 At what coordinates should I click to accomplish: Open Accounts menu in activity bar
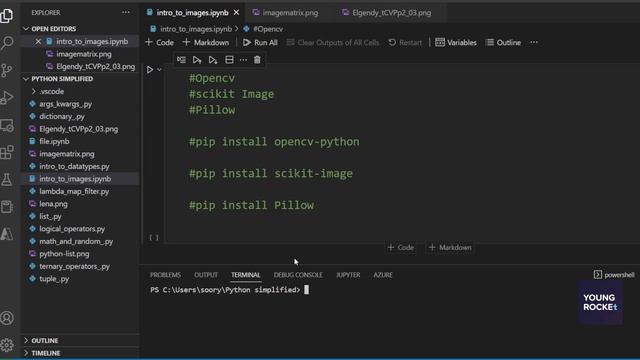[x=7, y=318]
